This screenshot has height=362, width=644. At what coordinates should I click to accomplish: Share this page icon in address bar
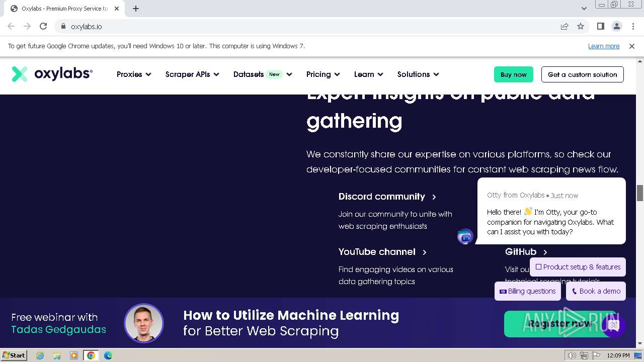coord(565,26)
